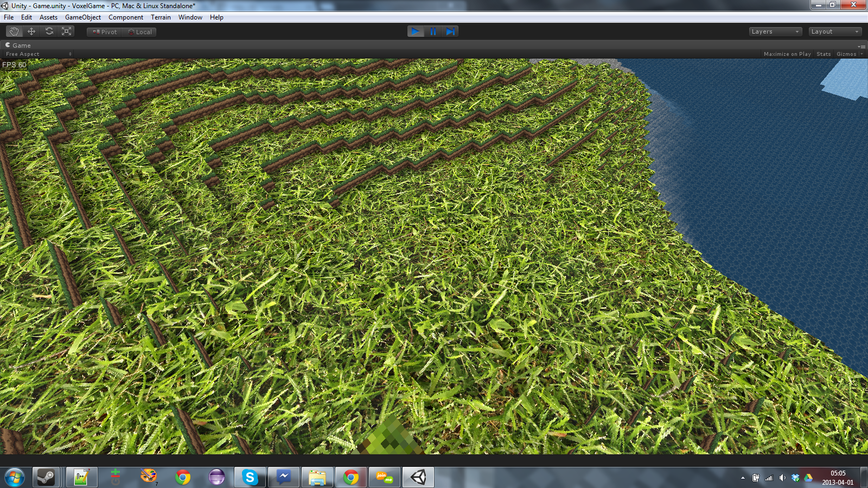Screen dimensions: 868x488
Task: Show the Stats overlay
Action: point(823,54)
